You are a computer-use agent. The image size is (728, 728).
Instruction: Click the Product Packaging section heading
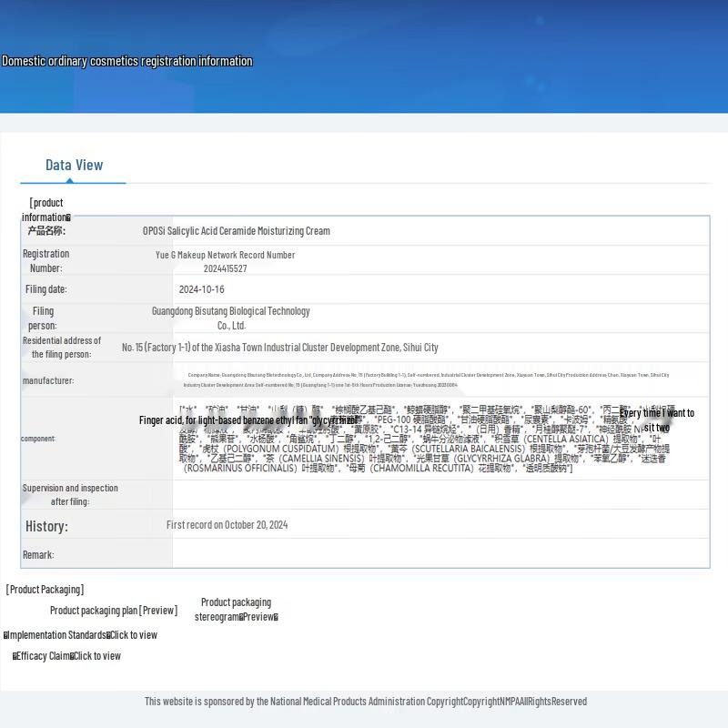tap(45, 590)
